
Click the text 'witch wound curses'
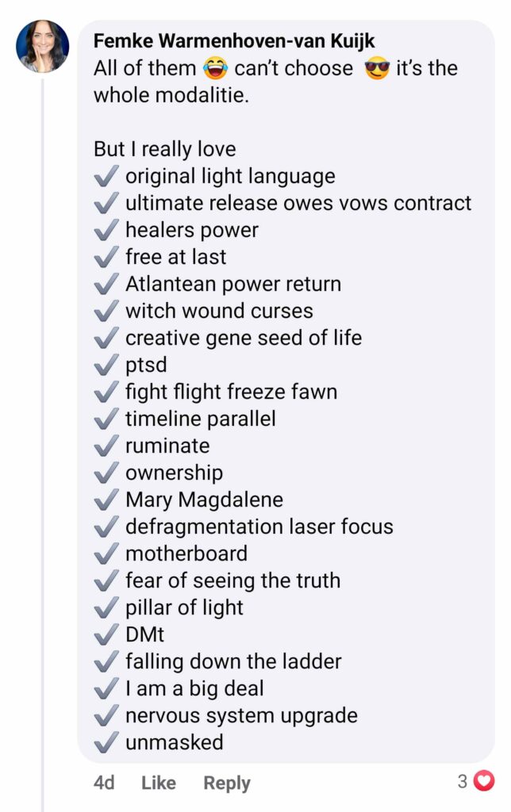click(x=219, y=311)
